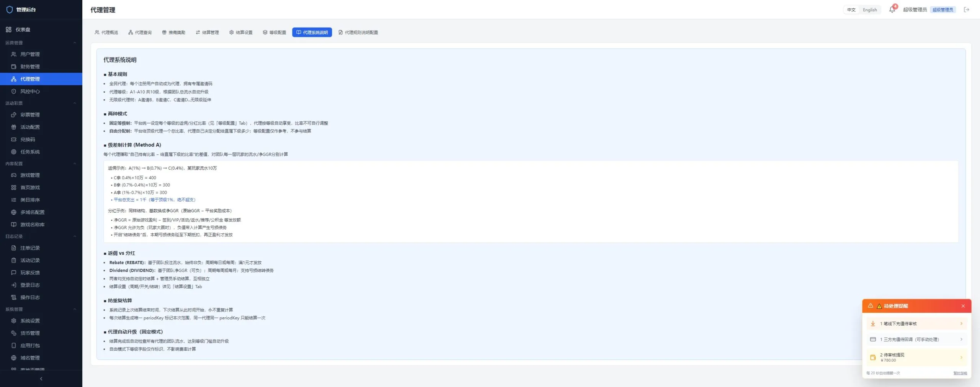
Task: Open 仪表盘 dashboard from sidebar
Action: (41, 30)
